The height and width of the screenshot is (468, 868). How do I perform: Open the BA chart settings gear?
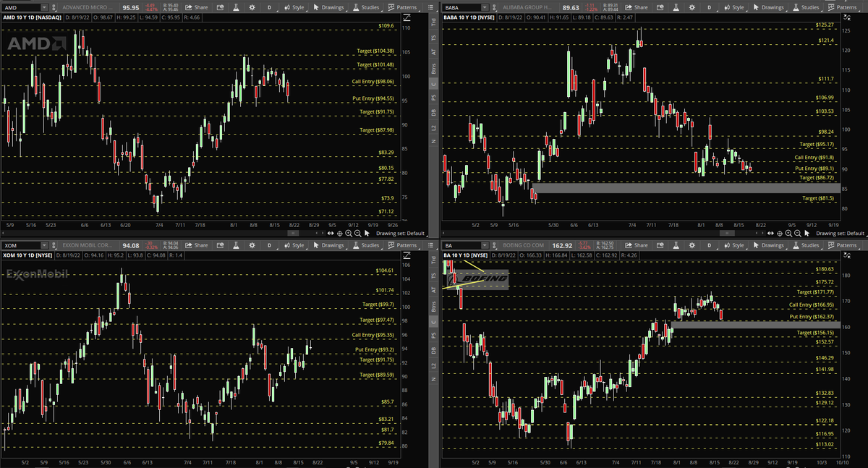692,245
